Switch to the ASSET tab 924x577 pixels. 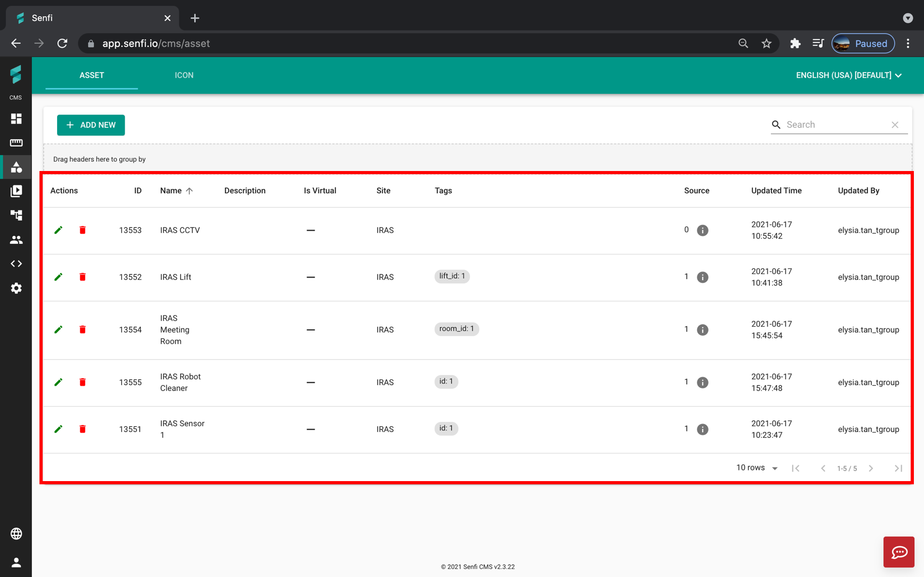coord(92,75)
